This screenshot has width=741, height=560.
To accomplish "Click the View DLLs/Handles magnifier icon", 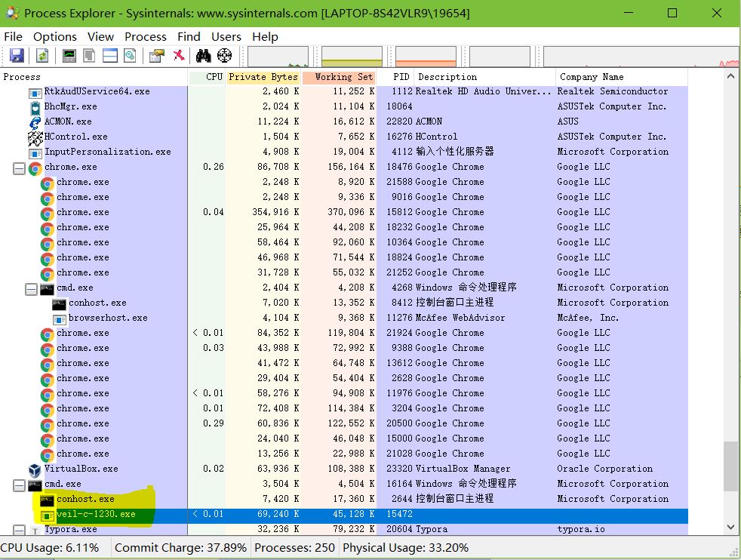I will pos(130,56).
